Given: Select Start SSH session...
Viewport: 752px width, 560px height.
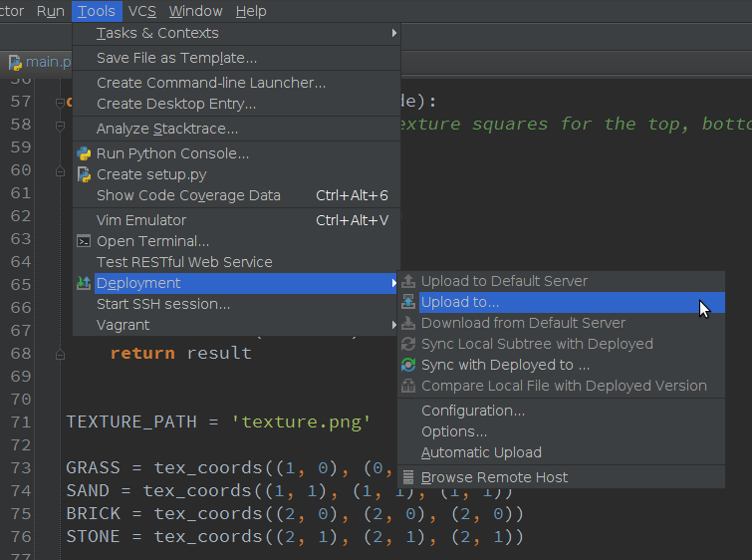Looking at the screenshot, I should pos(236,304).
